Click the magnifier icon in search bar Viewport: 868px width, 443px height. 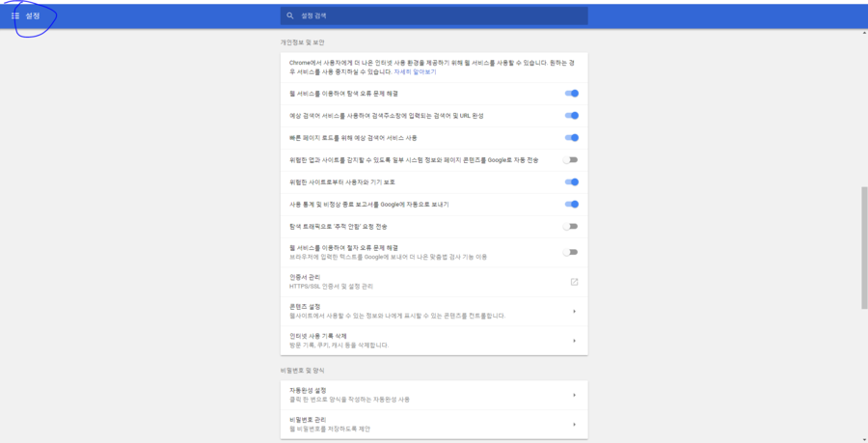pos(290,16)
